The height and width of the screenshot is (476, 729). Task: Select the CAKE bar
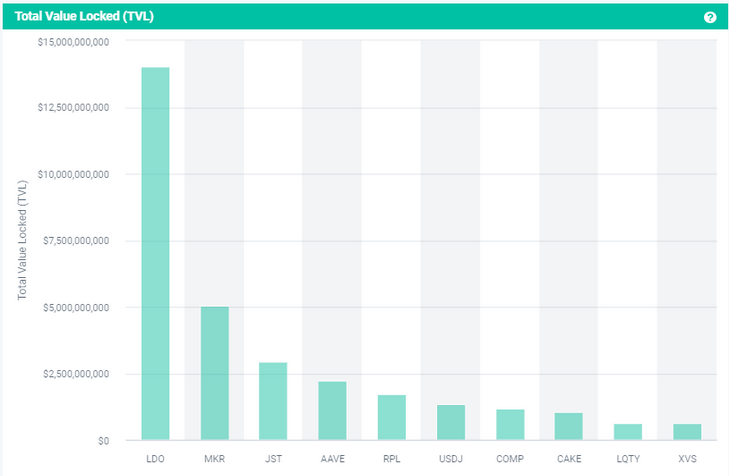click(x=569, y=426)
